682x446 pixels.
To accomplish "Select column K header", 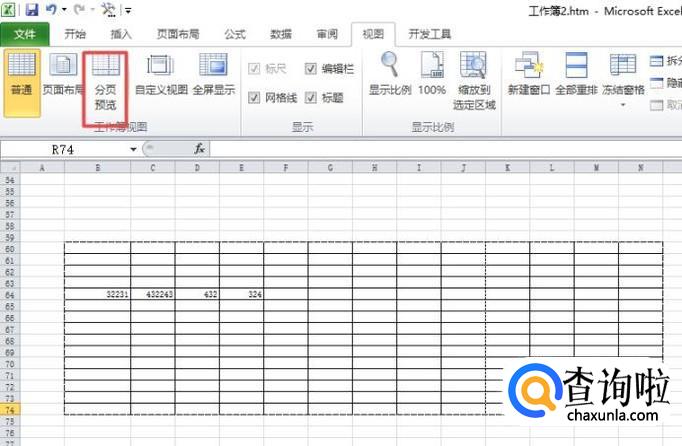I will click(508, 168).
